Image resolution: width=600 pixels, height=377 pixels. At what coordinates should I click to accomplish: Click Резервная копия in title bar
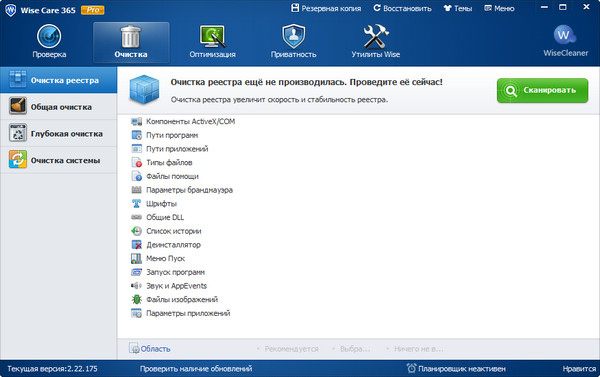tap(326, 8)
